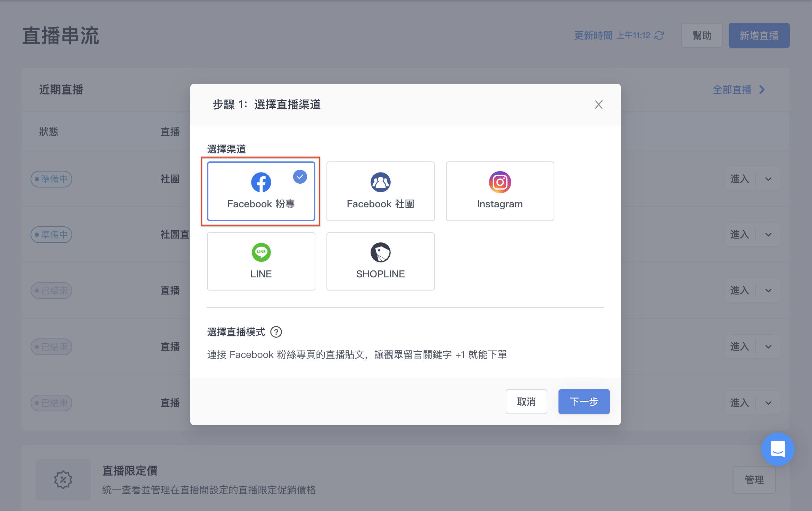Refresh the 更新時間 timestamp icon

coord(659,35)
